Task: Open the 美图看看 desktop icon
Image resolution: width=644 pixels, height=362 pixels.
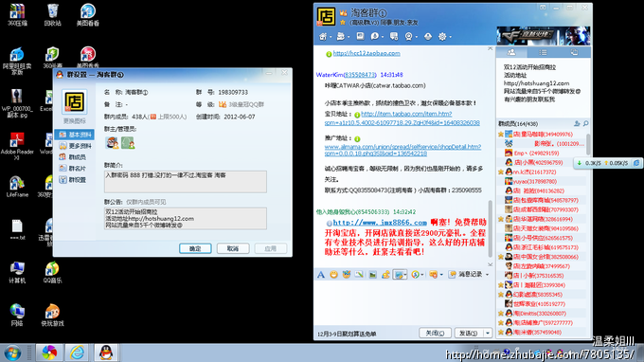Action: click(x=87, y=14)
